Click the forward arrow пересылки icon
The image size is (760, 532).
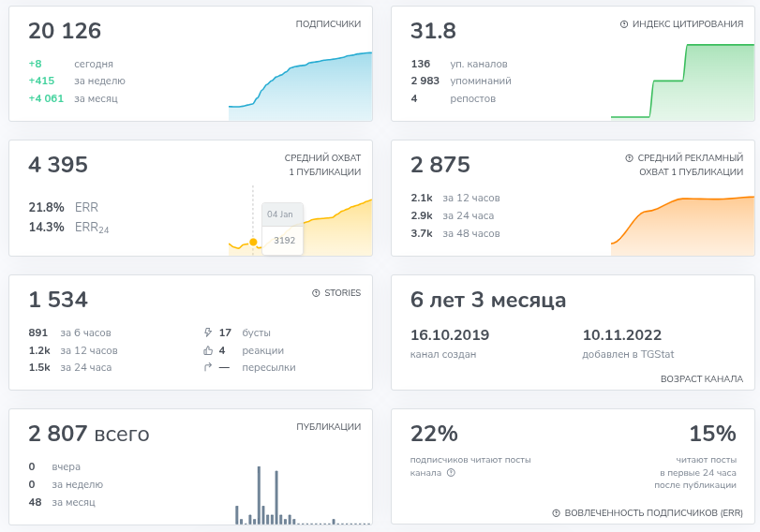point(208,368)
